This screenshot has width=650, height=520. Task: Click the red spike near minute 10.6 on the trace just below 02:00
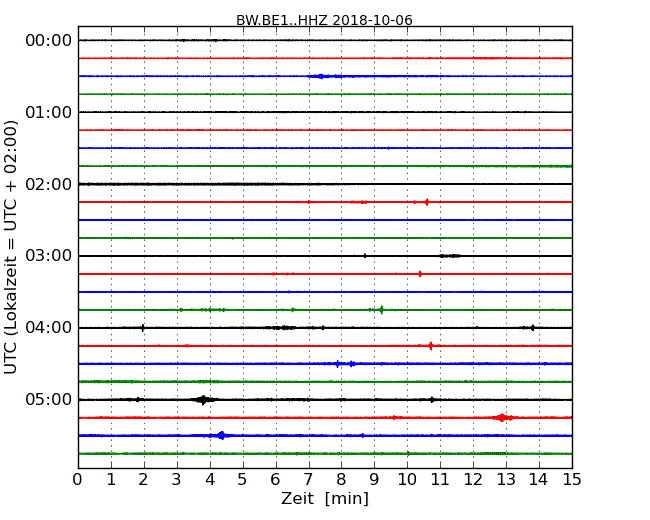pyautogui.click(x=427, y=202)
